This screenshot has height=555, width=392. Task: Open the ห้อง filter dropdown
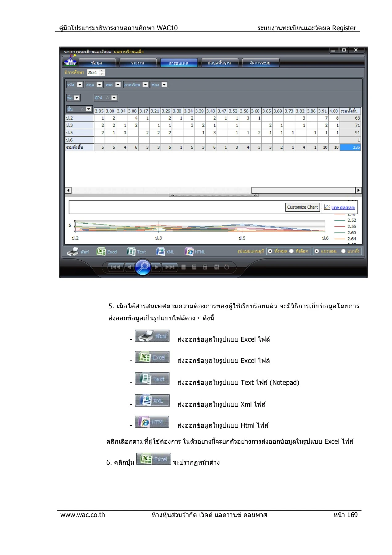coord(164,84)
